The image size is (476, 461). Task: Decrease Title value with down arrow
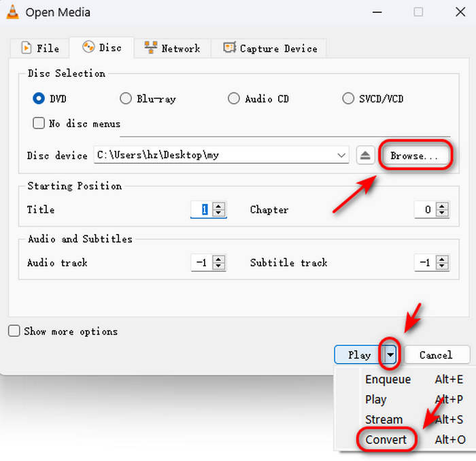tap(218, 213)
